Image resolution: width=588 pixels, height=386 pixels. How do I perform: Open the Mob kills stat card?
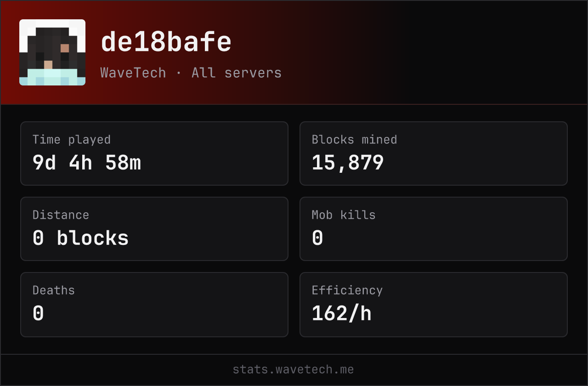[x=434, y=229]
